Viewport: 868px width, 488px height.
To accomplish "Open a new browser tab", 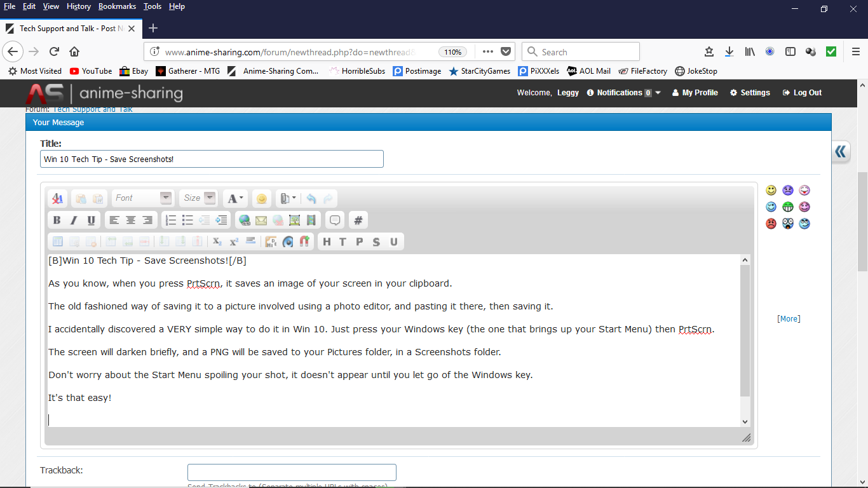I will tap(153, 28).
